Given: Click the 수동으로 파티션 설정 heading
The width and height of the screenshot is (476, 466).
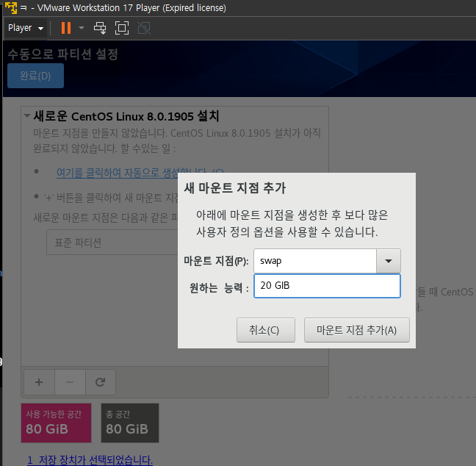Looking at the screenshot, I should (63, 54).
